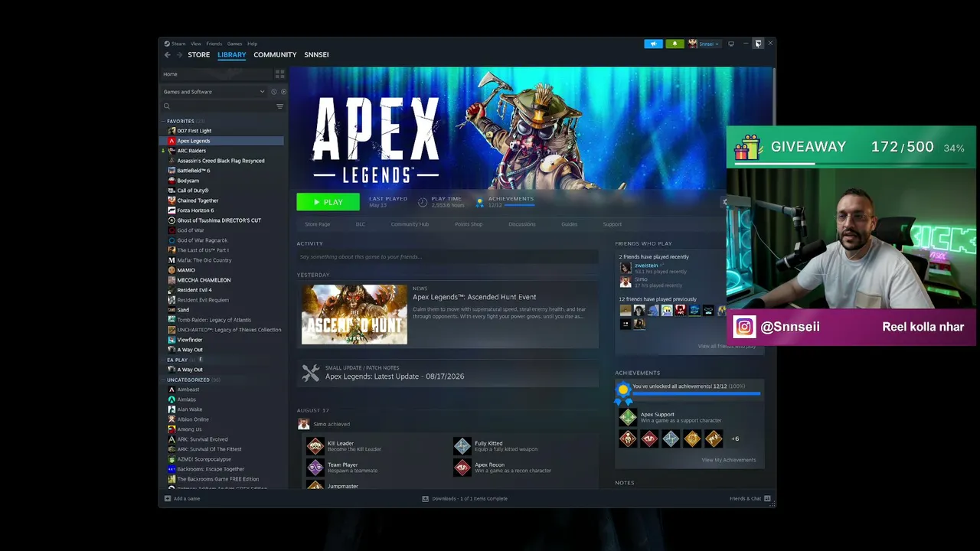The height and width of the screenshot is (551, 980).
Task: Click the Team Player achievement icon
Action: click(x=315, y=467)
